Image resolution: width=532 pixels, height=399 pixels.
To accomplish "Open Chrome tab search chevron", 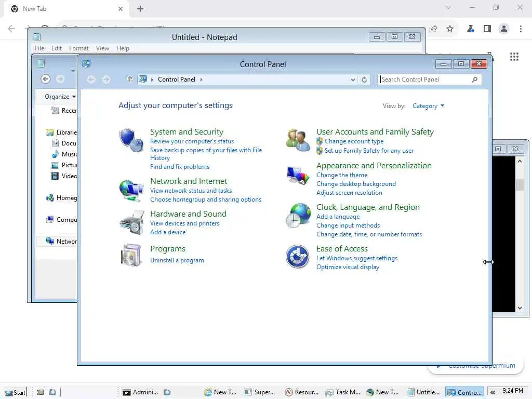I will 448,7.
